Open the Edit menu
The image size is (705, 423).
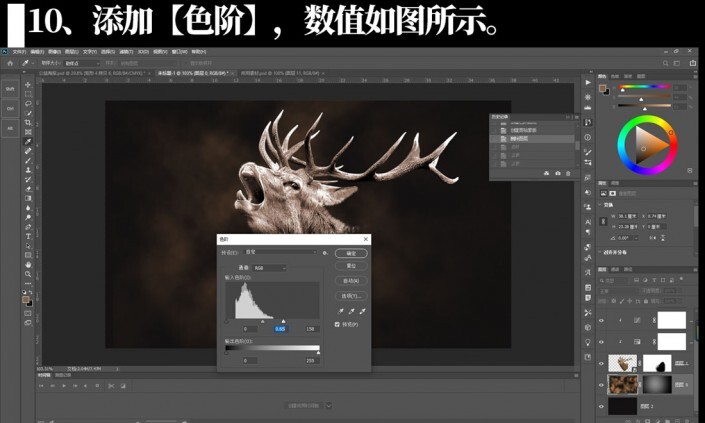click(37, 52)
